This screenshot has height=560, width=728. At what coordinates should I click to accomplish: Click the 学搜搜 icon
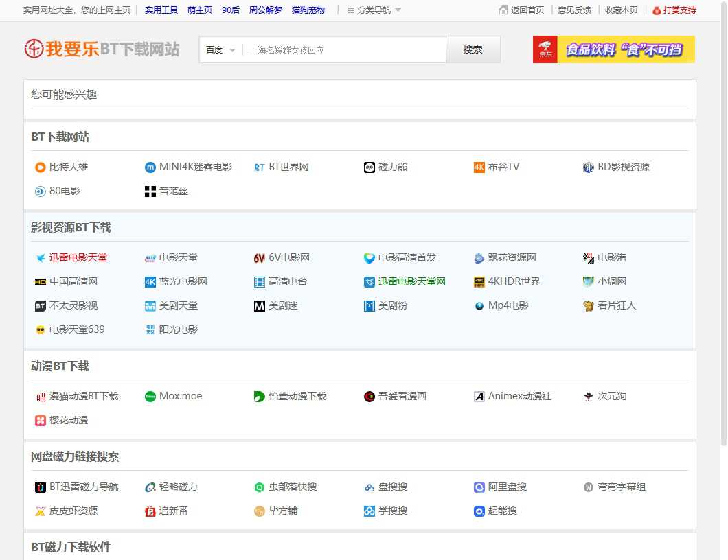tap(369, 511)
